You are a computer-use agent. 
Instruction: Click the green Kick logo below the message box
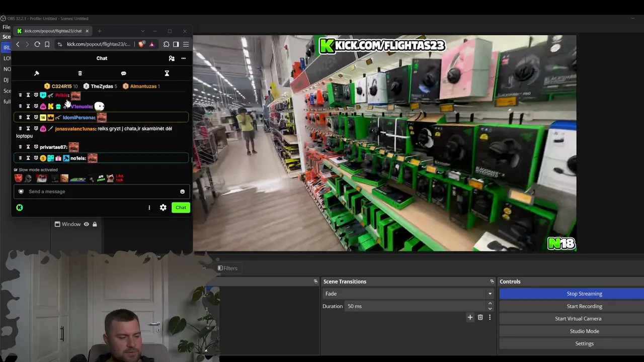point(20,208)
